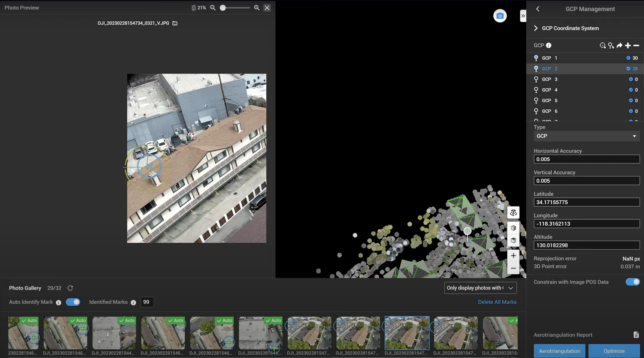Image resolution: width=644 pixels, height=358 pixels.
Task: Click the blue X mark on preview photo
Action: (149, 166)
